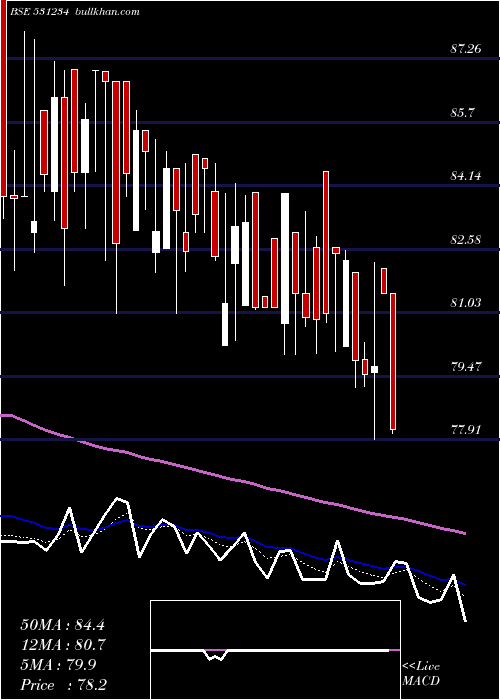
Task: Click the 12MA : 80.7 reading
Action: 62,645
